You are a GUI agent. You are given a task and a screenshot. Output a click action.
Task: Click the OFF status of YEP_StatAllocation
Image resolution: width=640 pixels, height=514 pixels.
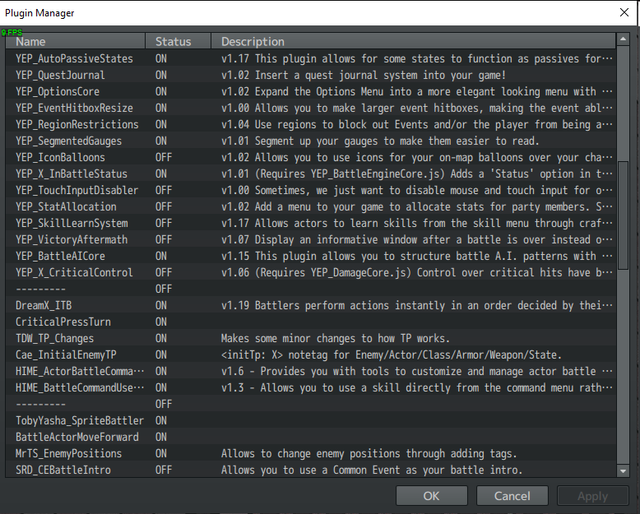(164, 207)
